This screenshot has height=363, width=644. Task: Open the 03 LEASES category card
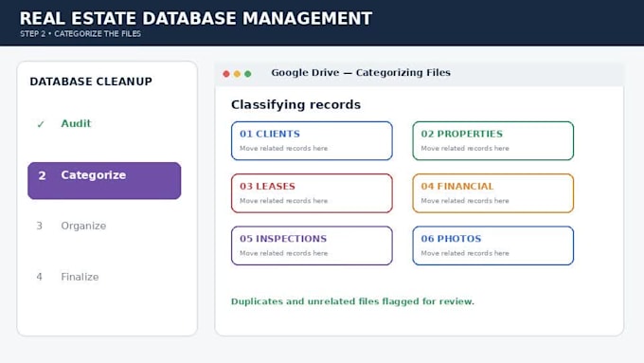312,193
